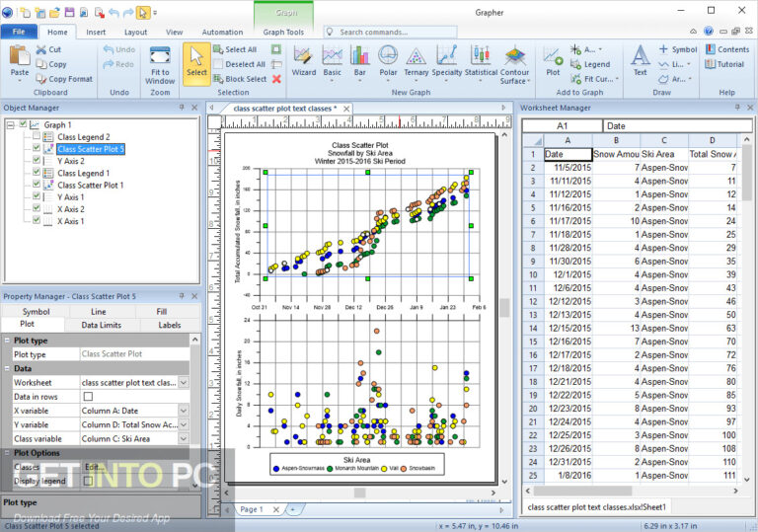Close the class scatter plot document tab
The height and width of the screenshot is (532, 758).
pyautogui.click(x=346, y=109)
